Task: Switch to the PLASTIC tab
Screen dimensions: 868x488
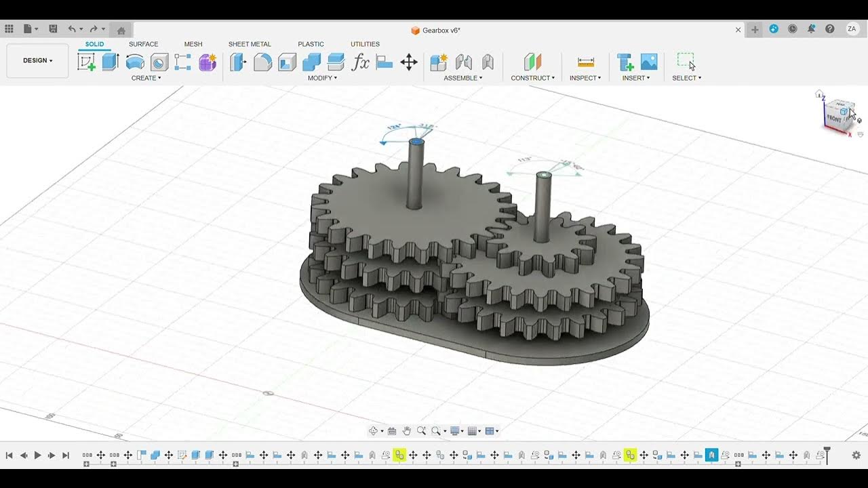Action: click(x=311, y=44)
